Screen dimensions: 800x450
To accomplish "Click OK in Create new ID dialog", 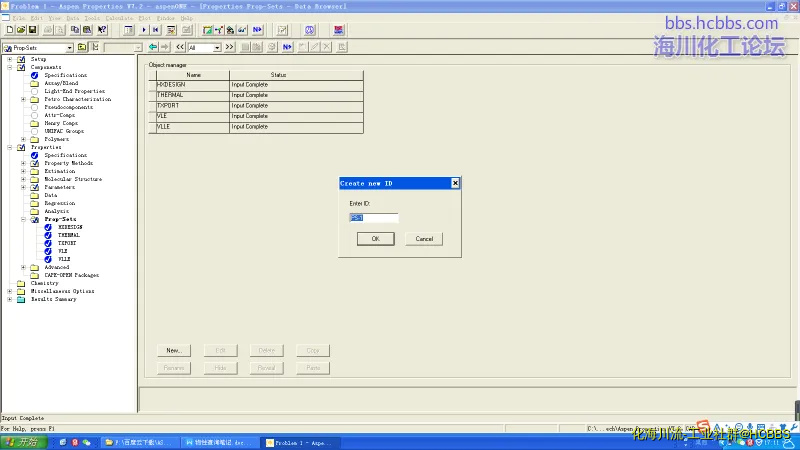I will [x=376, y=239].
